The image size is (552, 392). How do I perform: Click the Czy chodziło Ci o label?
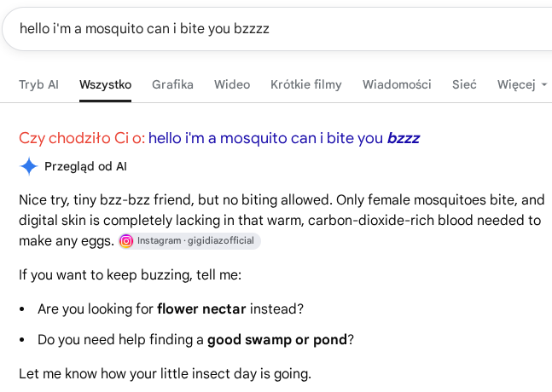pyautogui.click(x=82, y=138)
